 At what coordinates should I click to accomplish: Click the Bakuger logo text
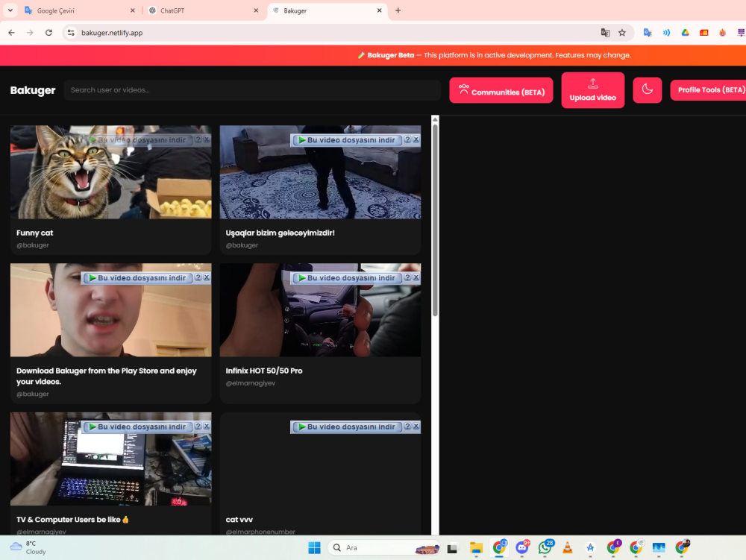coord(33,89)
